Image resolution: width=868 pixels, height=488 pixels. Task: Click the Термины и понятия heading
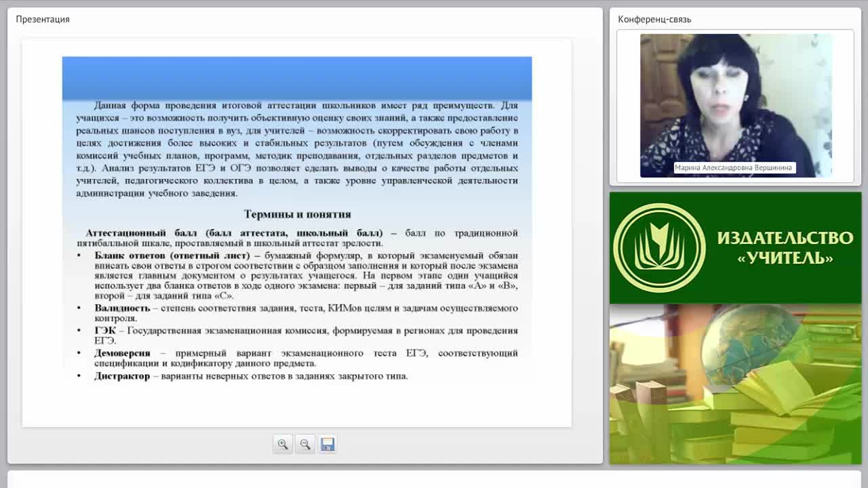pyautogui.click(x=297, y=214)
